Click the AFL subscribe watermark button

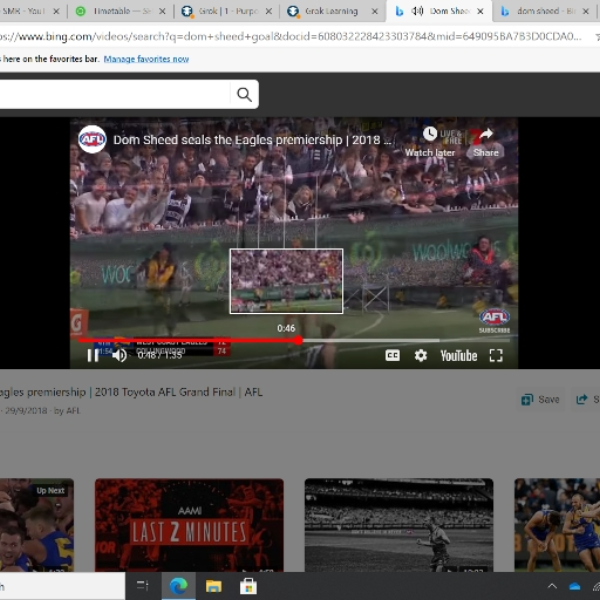pyautogui.click(x=494, y=320)
